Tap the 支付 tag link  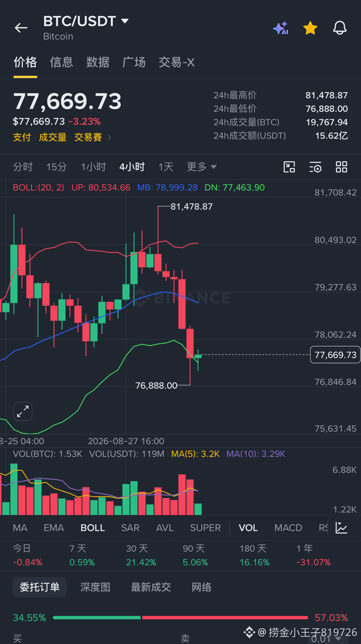click(x=22, y=137)
